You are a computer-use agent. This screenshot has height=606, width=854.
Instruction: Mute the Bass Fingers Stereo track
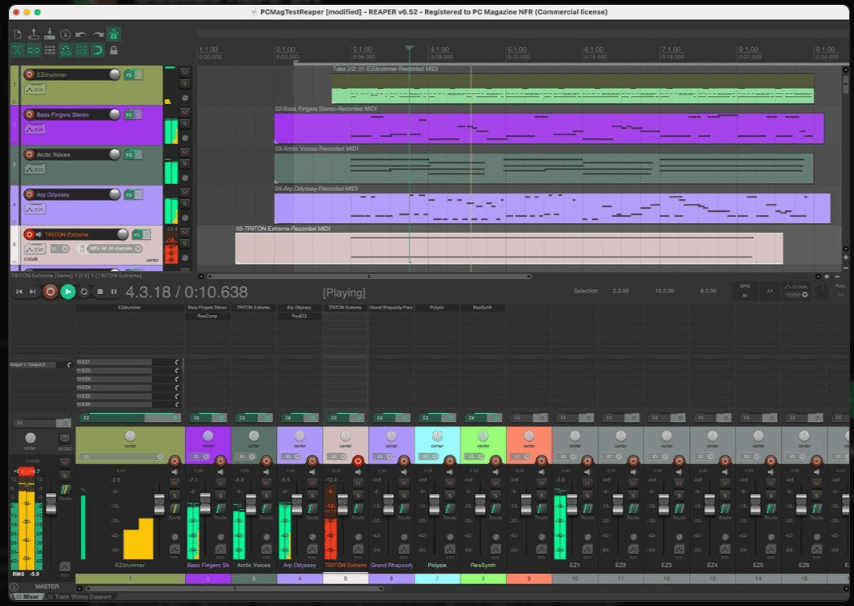[x=185, y=112]
